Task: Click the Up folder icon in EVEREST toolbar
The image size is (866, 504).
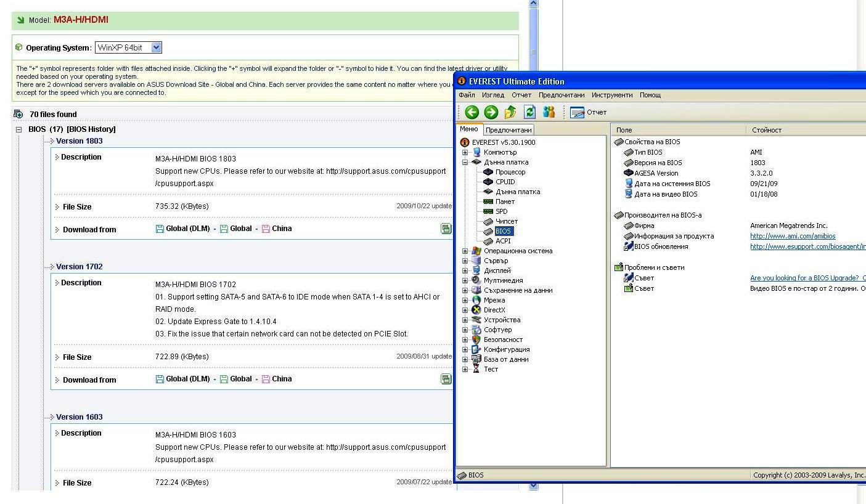Action: [510, 112]
